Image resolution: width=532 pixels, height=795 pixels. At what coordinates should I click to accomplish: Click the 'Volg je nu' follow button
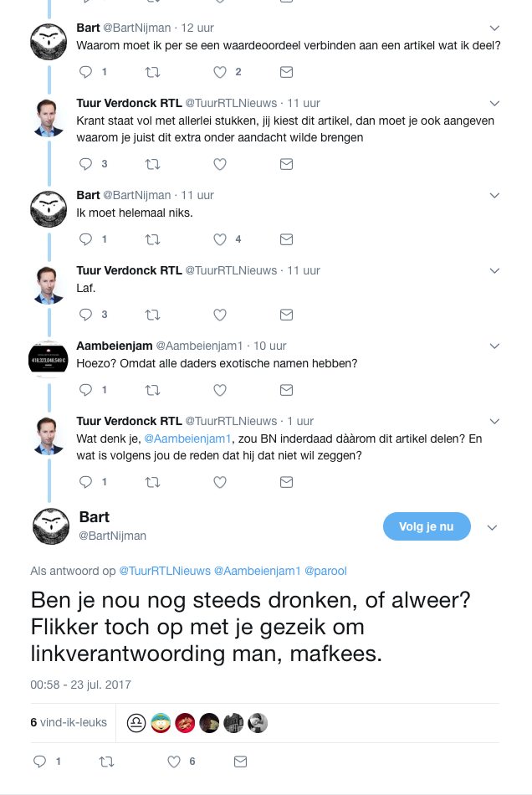tap(427, 526)
